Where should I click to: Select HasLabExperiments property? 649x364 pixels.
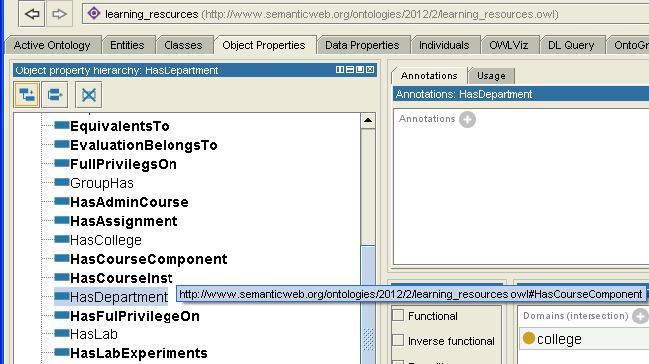pyautogui.click(x=139, y=353)
